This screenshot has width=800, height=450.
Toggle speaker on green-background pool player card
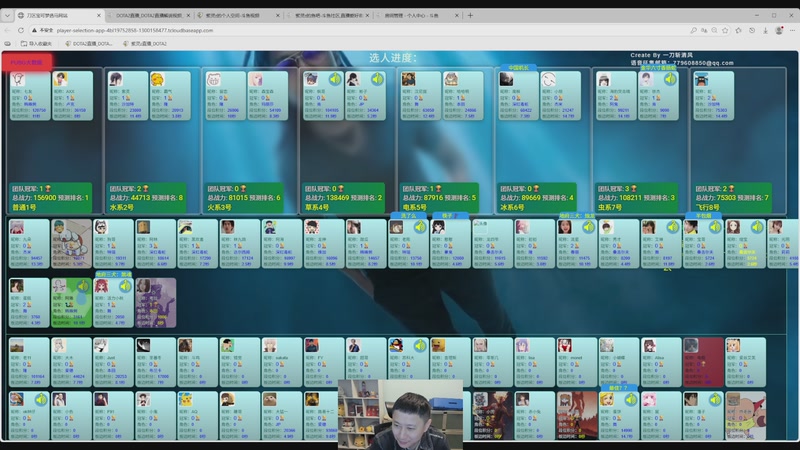pyautogui.click(x=83, y=286)
